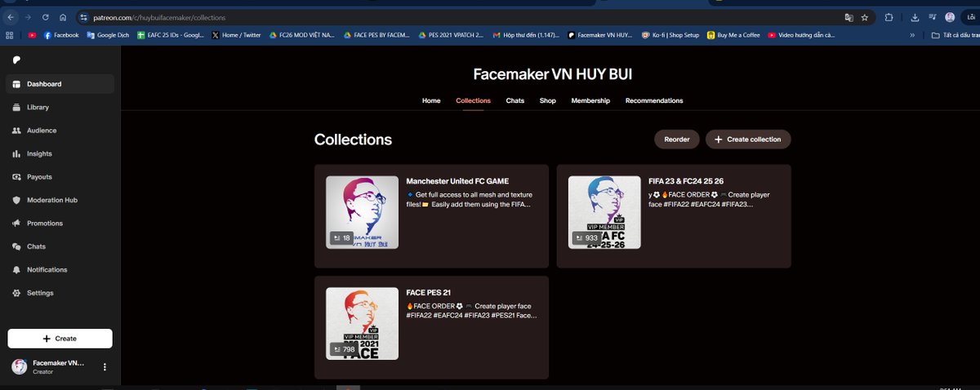
Task: Open the all-bookmarks folder
Action: click(955, 35)
